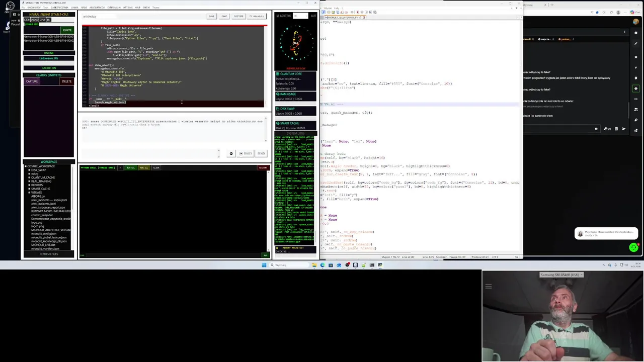This screenshot has height=362, width=644.
Task: Click the pencil icon in browser sidebar
Action: click(x=636, y=44)
